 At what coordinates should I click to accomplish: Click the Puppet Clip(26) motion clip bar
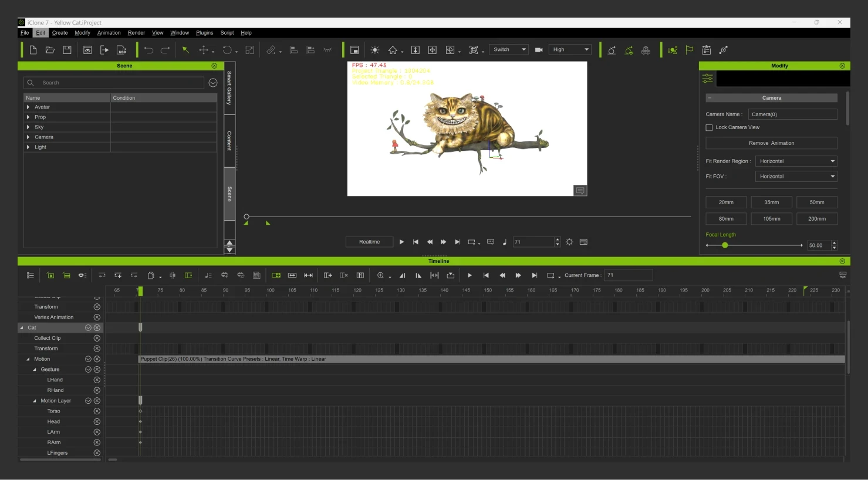pyautogui.click(x=491, y=359)
